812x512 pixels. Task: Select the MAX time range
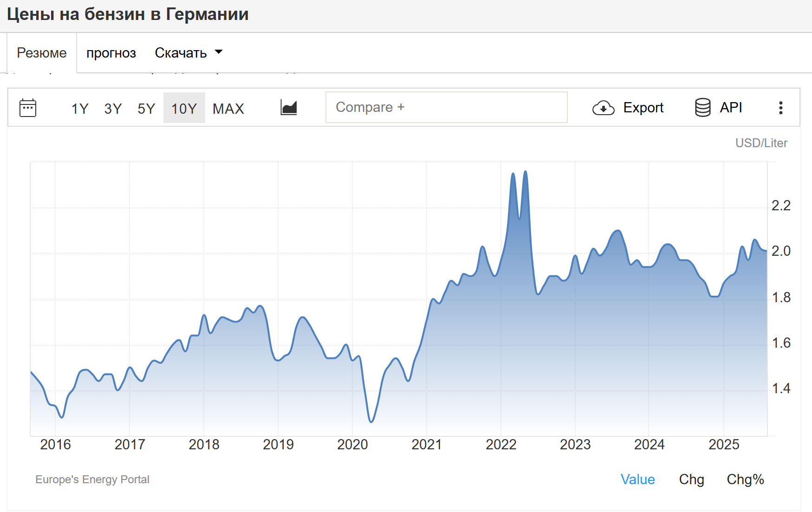coord(228,109)
